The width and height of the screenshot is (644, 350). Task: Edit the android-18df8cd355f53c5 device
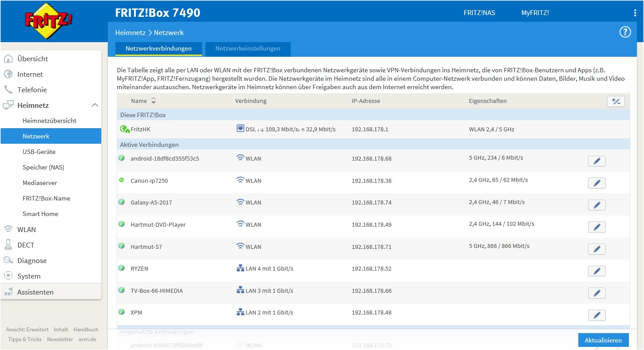click(597, 161)
